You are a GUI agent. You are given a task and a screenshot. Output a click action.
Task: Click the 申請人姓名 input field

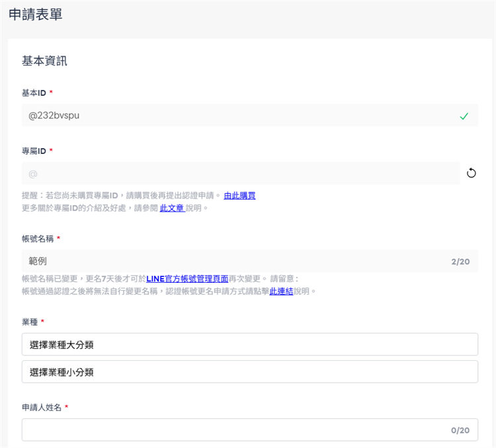[x=250, y=429]
